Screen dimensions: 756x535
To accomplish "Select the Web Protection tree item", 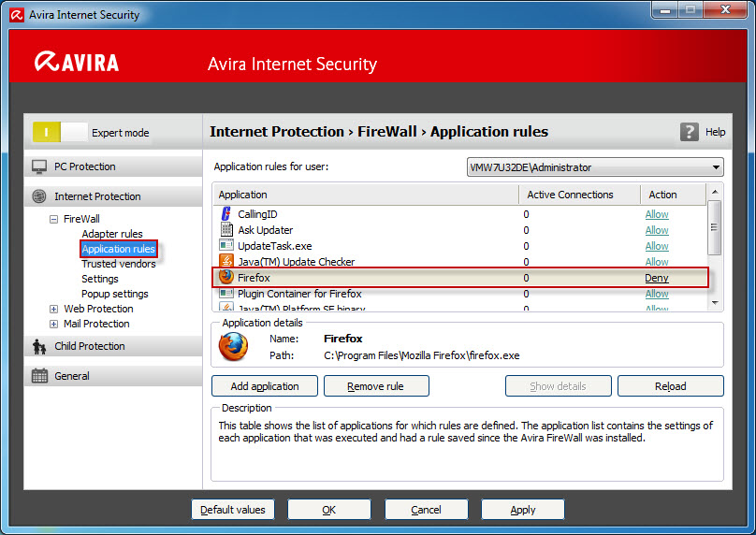I will click(98, 309).
